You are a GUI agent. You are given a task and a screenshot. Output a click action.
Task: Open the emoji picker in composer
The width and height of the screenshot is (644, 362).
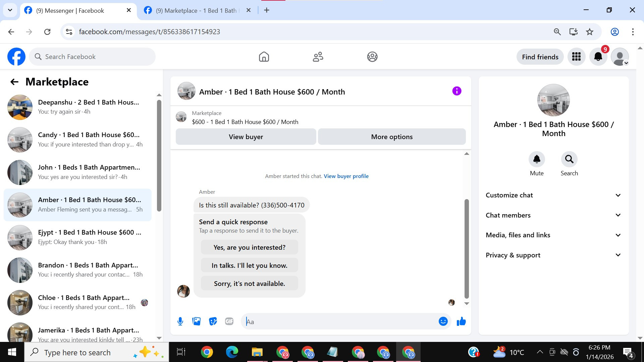pos(443,321)
